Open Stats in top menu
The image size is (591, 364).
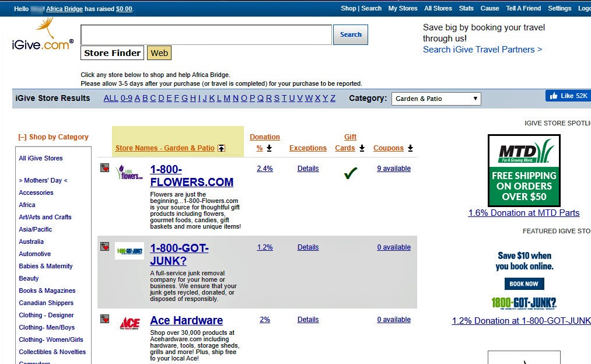(x=466, y=8)
